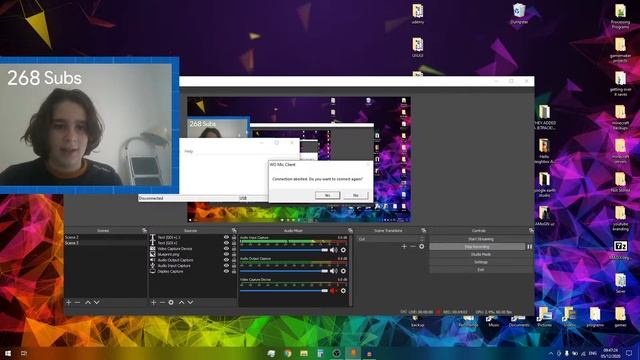The height and width of the screenshot is (360, 640).
Task: Pop out the Sources dock panel
Action: [x=234, y=231]
